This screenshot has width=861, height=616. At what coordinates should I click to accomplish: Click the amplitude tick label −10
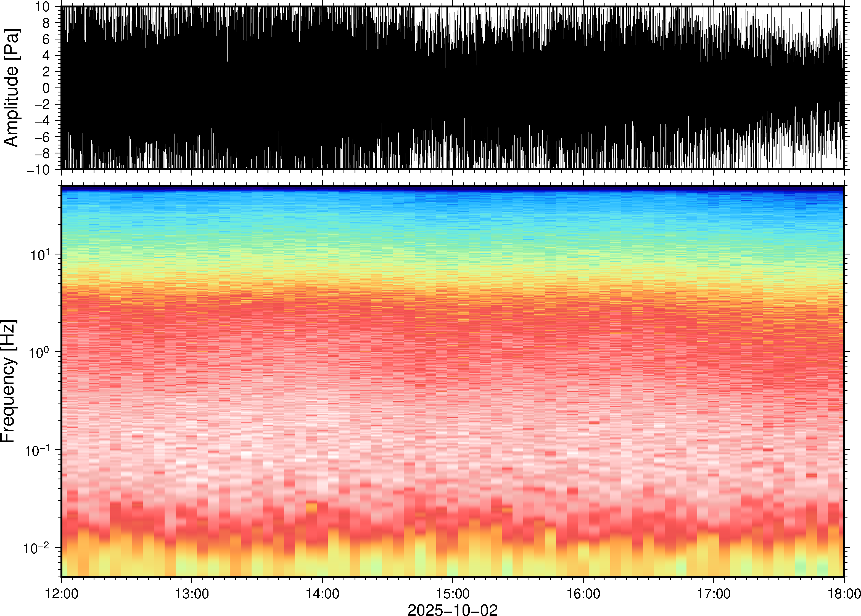tap(39, 169)
